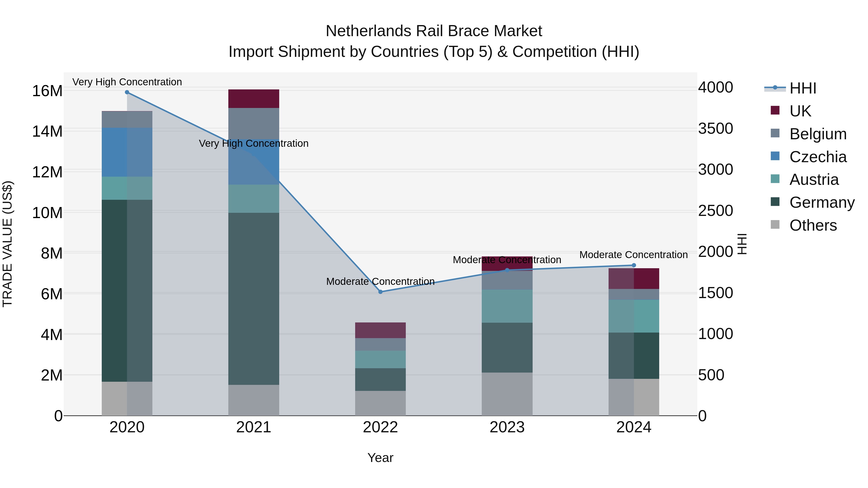Click the 4000 right axis tick label
Image resolution: width=868 pixels, height=488 pixels.
pos(716,87)
